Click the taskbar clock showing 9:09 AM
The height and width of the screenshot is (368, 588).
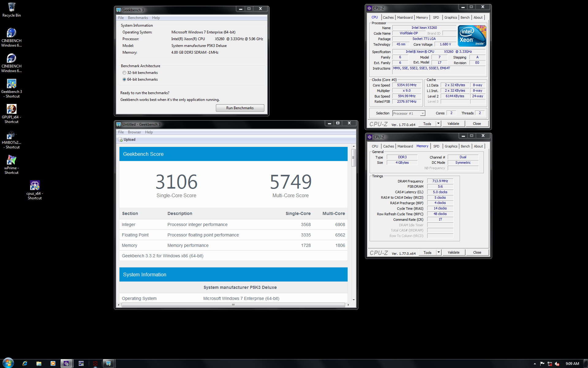(x=572, y=364)
